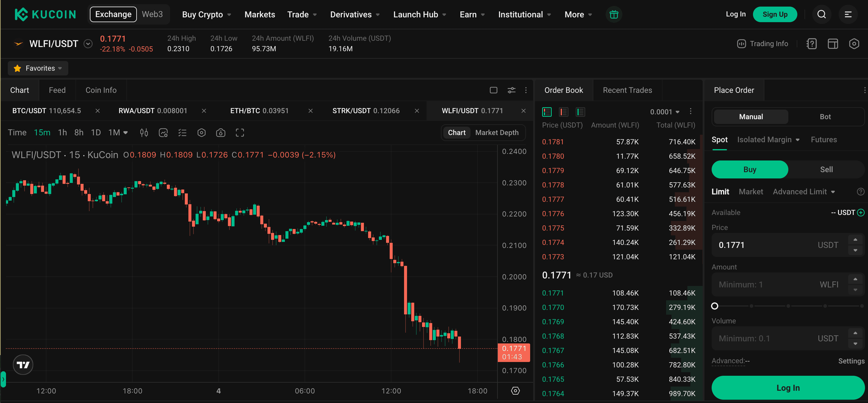Open the order type help question icon

pos(861,192)
